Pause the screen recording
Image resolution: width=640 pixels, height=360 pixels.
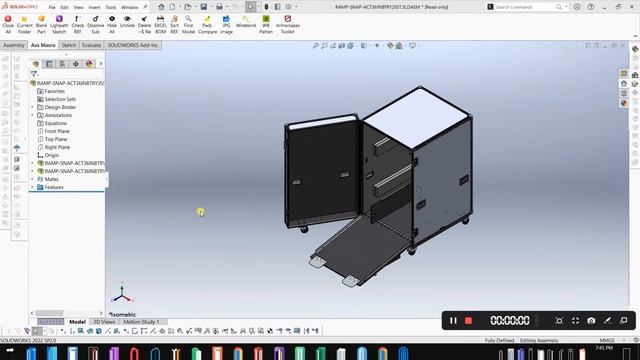(x=453, y=321)
